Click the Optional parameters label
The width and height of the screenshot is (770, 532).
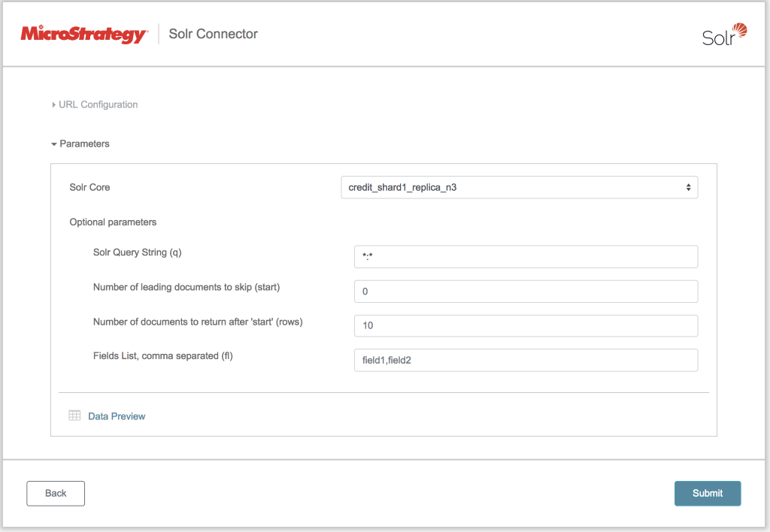(113, 222)
